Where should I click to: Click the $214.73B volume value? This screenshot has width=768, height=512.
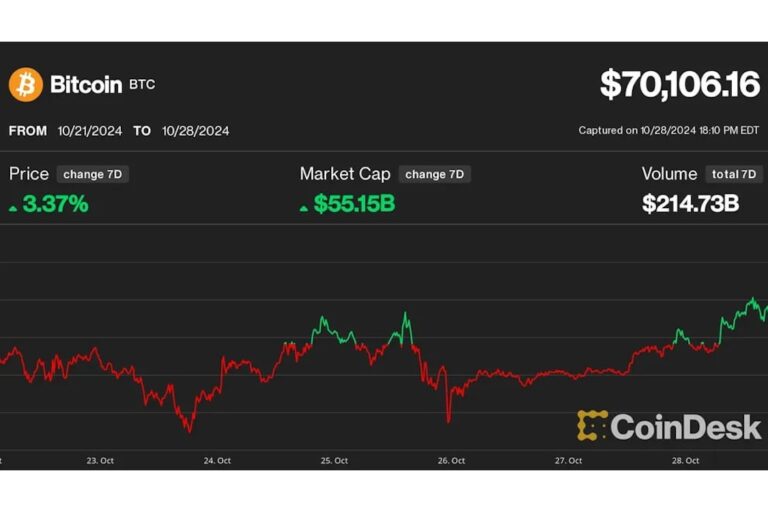(690, 205)
